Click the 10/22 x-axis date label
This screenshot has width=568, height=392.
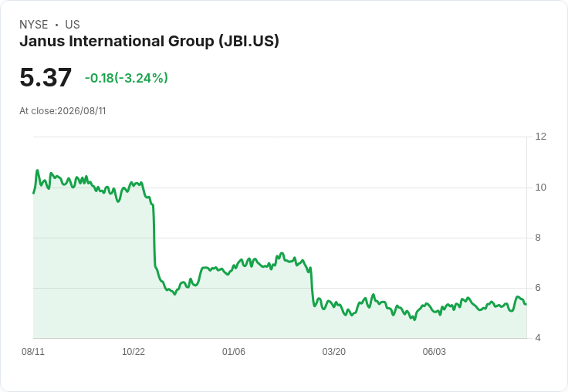tap(134, 352)
